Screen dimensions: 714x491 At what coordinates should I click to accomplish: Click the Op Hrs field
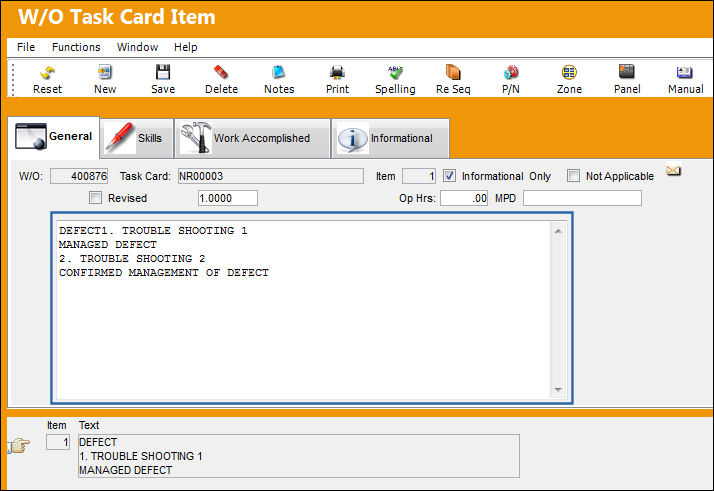pos(464,198)
